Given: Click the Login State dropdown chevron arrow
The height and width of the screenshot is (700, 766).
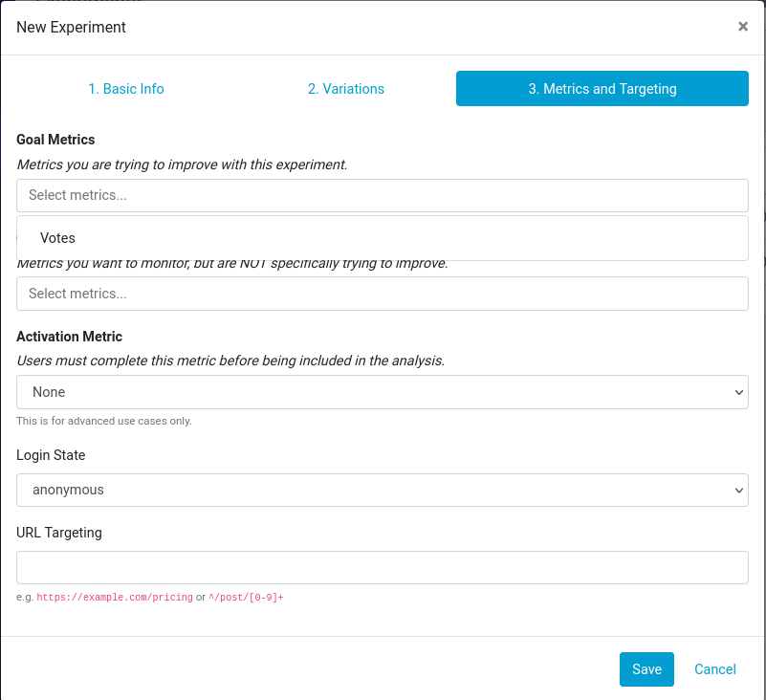Looking at the screenshot, I should coord(738,490).
